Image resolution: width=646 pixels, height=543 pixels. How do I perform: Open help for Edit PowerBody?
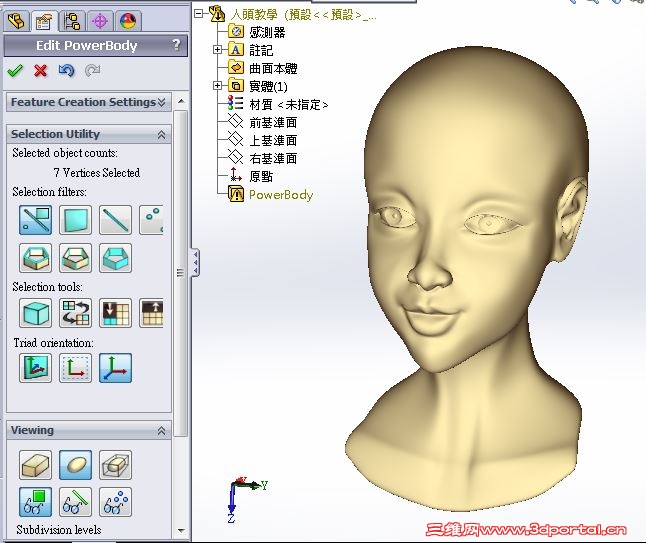pyautogui.click(x=176, y=44)
